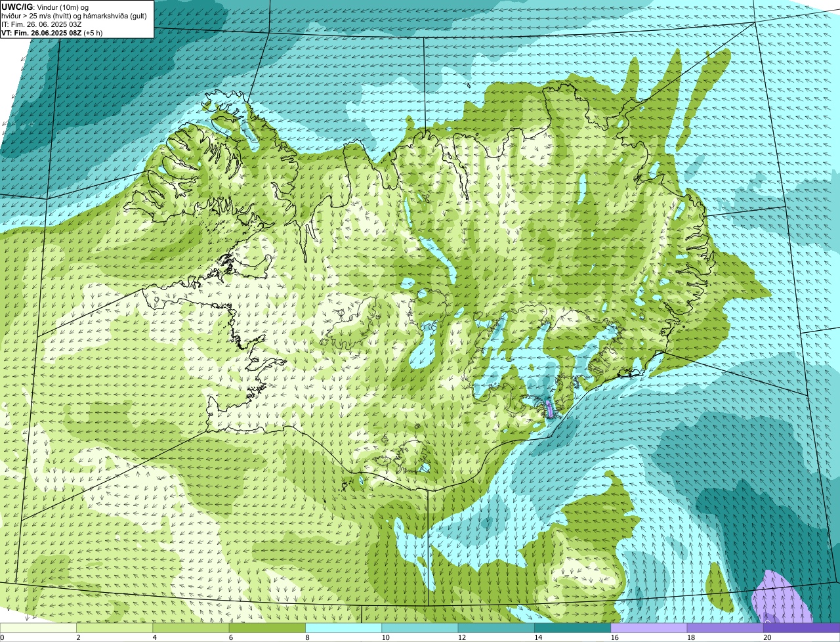Click the 2–4 m/s light green legend swatch

(115, 628)
